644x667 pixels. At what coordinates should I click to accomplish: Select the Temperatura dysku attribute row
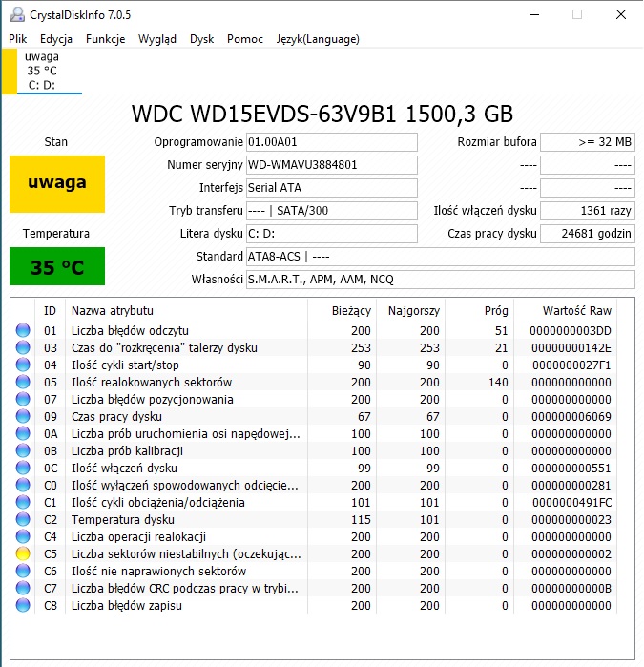(314, 519)
